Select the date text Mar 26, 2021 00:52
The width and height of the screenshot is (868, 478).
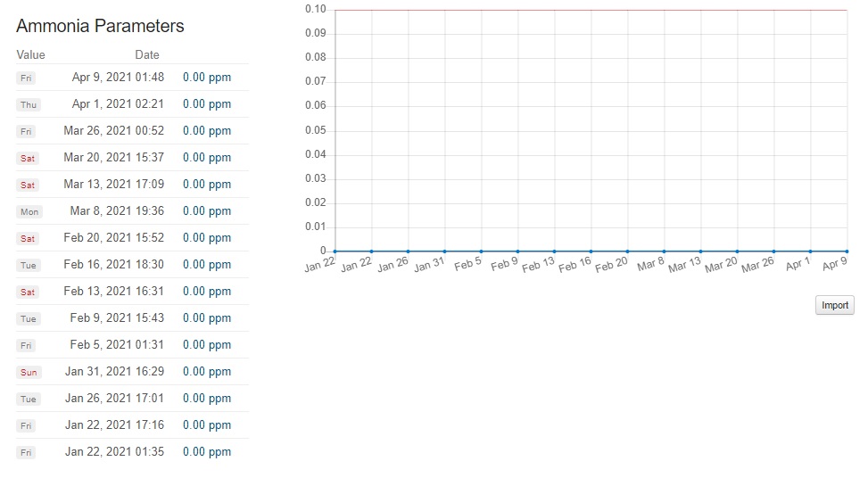(x=114, y=130)
